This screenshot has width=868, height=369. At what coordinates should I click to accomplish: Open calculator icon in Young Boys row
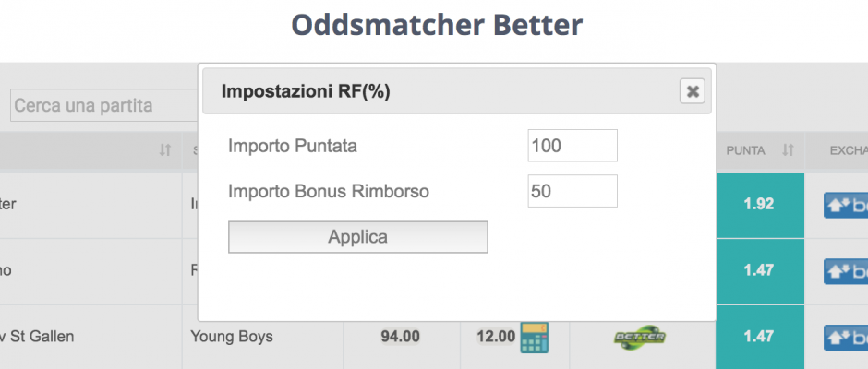coord(535,338)
